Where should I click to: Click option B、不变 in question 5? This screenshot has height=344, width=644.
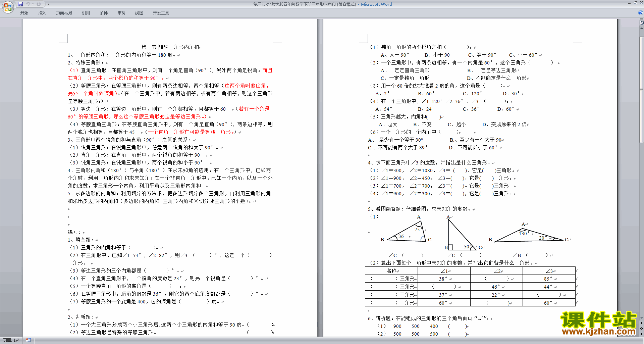click(422, 124)
